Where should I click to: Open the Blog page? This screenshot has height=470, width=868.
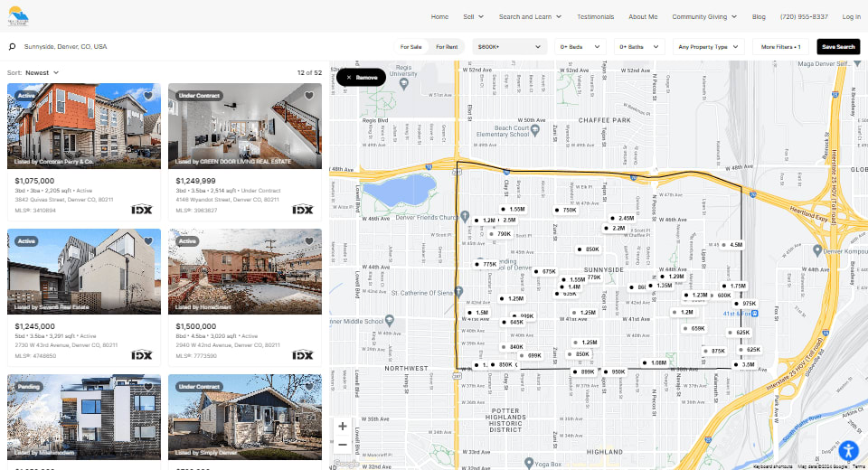pyautogui.click(x=759, y=16)
